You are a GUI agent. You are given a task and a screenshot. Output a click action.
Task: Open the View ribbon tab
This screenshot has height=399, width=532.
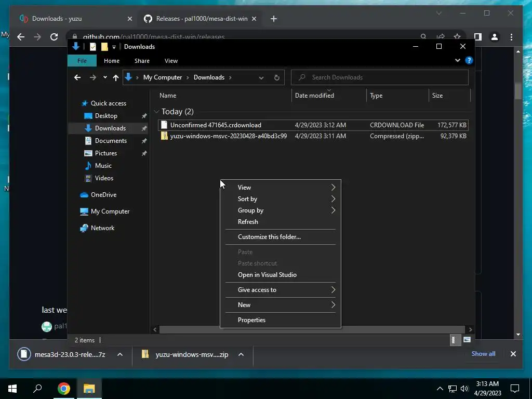(171, 61)
